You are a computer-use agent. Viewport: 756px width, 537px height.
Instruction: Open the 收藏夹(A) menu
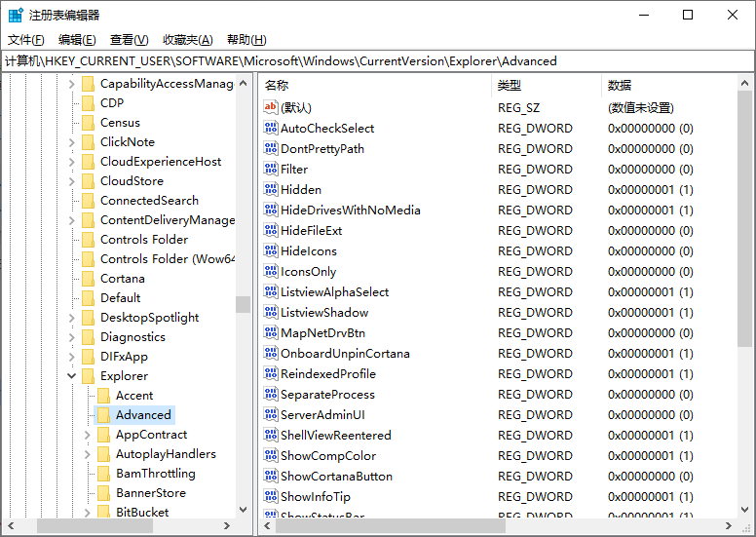coord(188,40)
